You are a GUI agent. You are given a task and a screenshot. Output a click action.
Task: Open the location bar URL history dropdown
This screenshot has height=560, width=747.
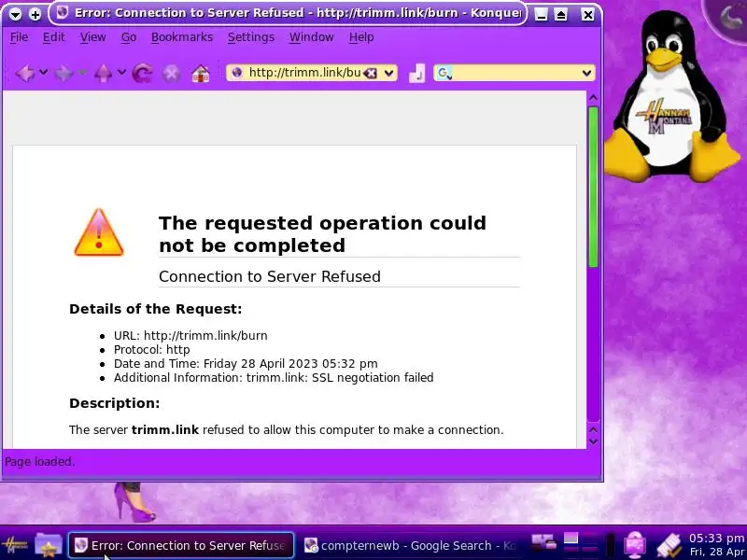point(388,73)
